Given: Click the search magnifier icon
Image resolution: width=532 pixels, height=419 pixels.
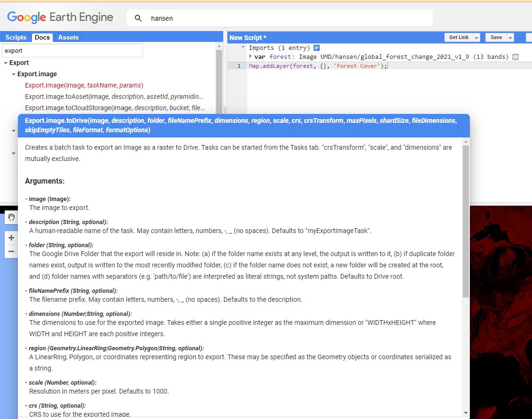Looking at the screenshot, I should 138,17.
